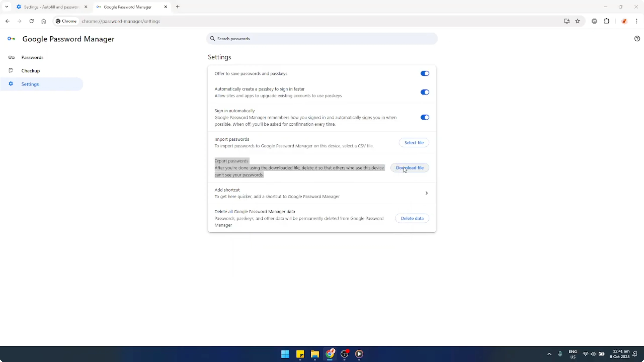
Task: Switch to the Settings - Autofill tab
Action: [x=49, y=7]
